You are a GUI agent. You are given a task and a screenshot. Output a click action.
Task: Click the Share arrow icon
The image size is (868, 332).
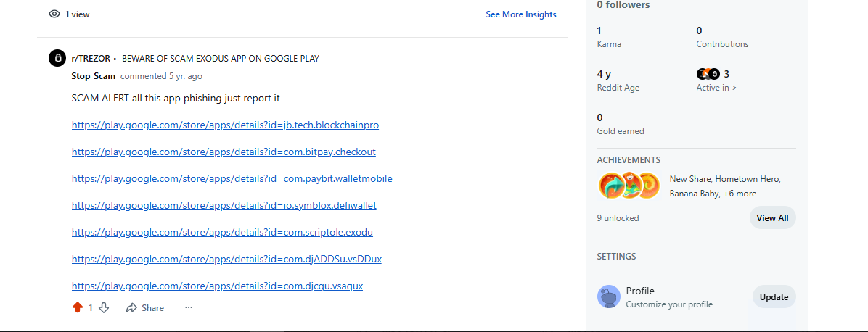point(131,307)
